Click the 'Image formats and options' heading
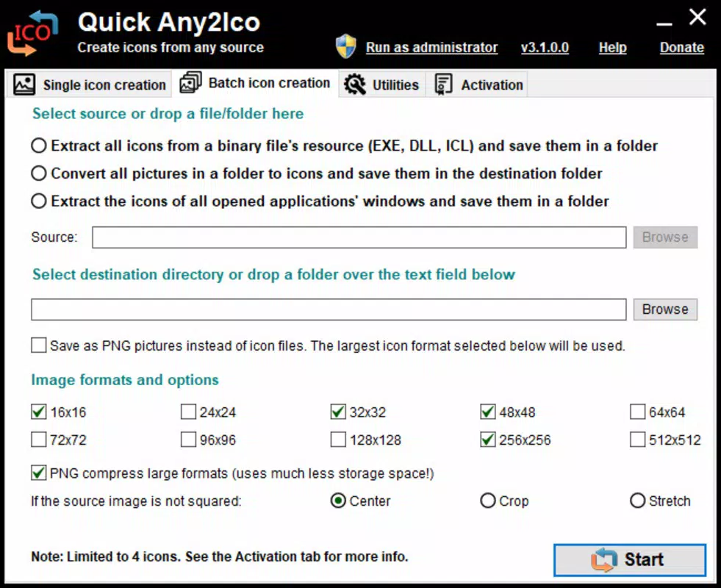Screen dimensions: 721x588 (x=125, y=380)
